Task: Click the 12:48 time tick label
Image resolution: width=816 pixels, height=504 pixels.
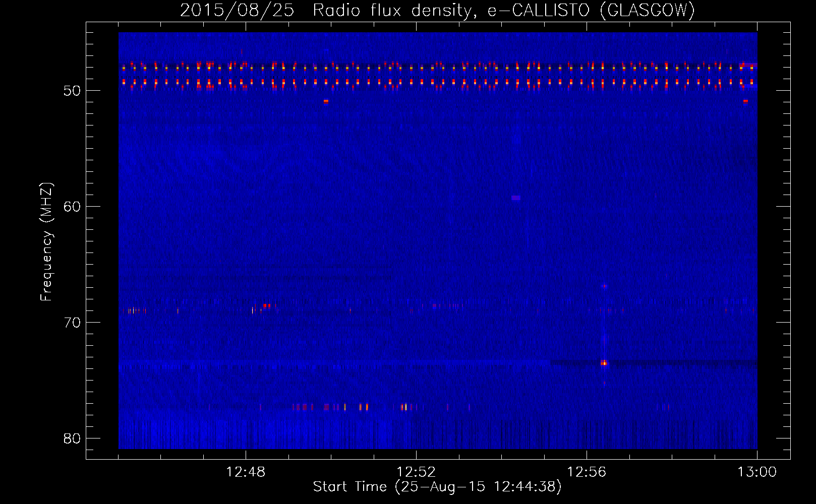Action: coord(246,472)
